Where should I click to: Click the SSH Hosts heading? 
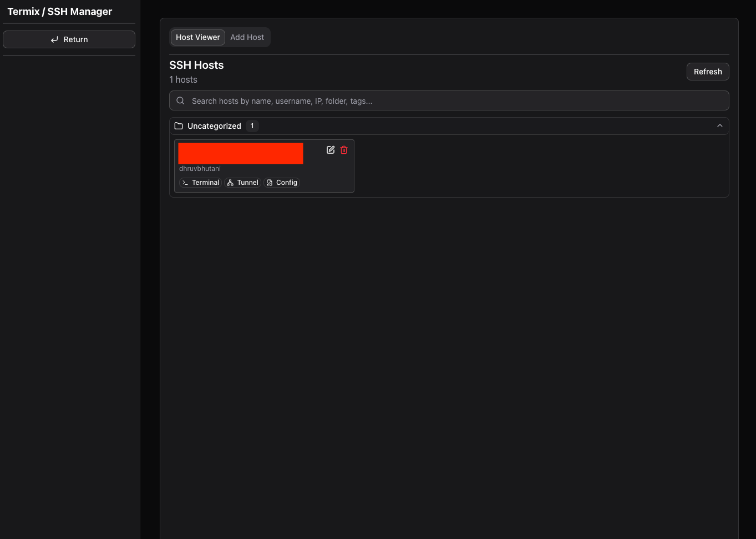(196, 65)
